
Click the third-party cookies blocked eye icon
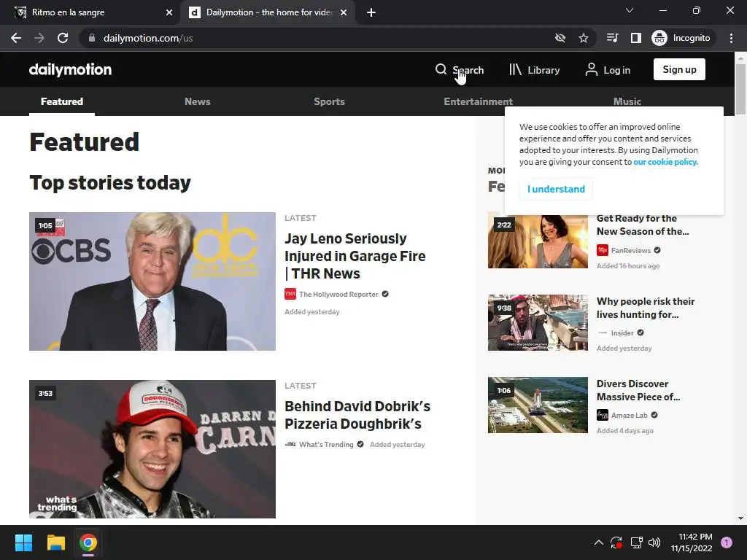pyautogui.click(x=560, y=38)
